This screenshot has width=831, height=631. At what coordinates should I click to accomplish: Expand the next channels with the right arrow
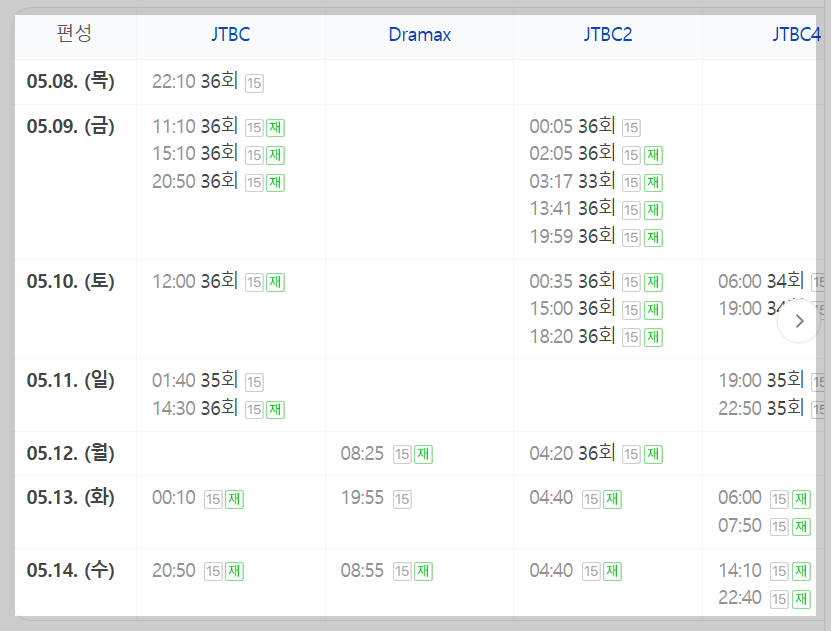point(798,322)
